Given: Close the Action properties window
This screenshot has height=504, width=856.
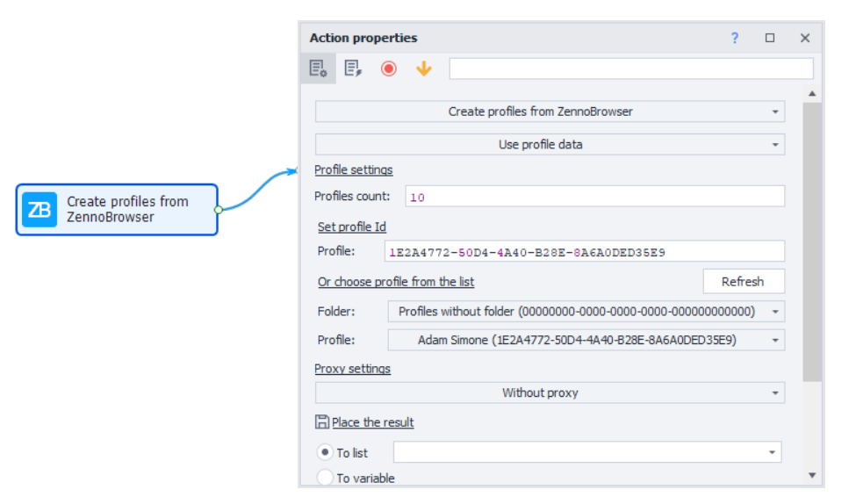Looking at the screenshot, I should pyautogui.click(x=805, y=38).
